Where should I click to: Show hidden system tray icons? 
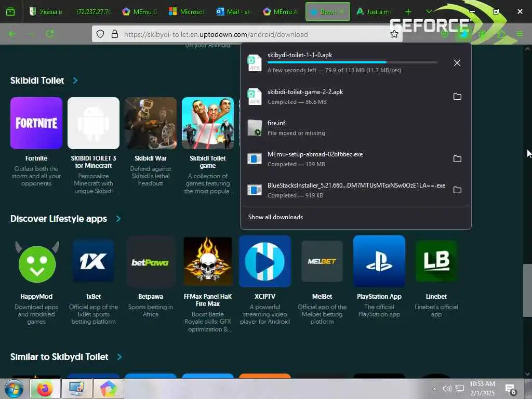click(434, 389)
